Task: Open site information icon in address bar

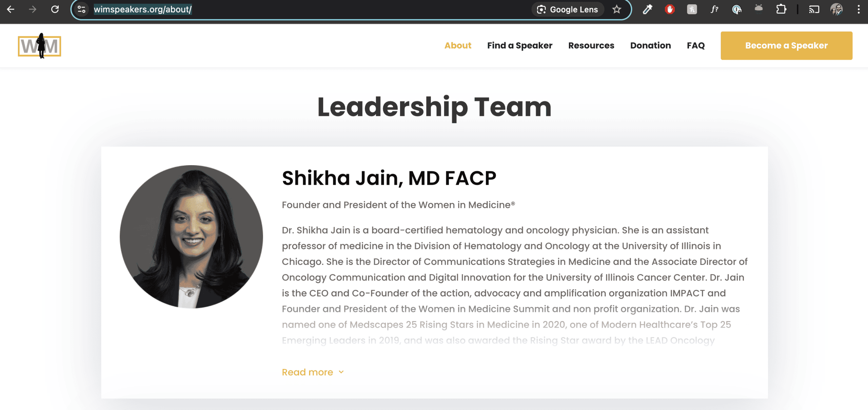Action: (81, 9)
